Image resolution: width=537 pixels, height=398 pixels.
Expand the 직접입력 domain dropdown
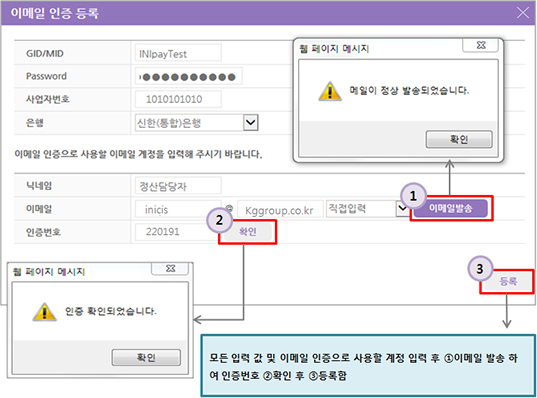tap(367, 209)
